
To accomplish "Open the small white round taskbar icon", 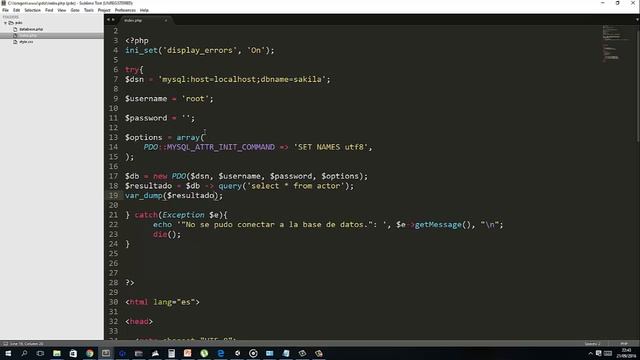I will click(237, 353).
